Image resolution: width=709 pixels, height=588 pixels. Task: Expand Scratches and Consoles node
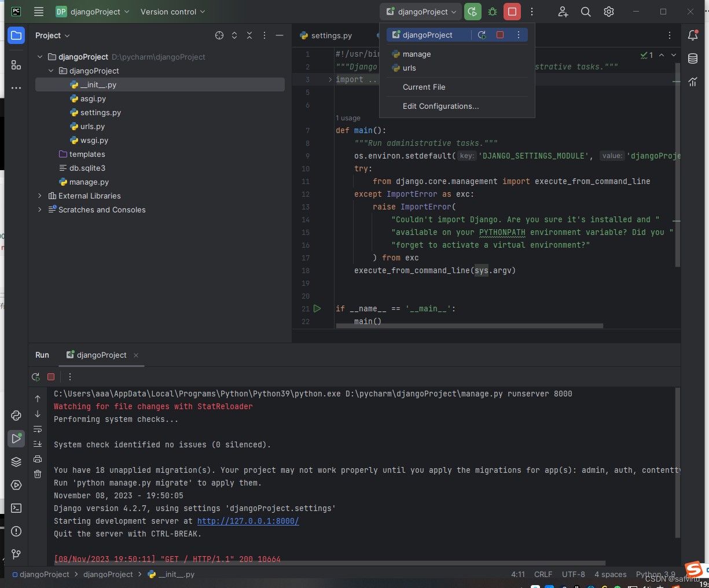point(40,210)
